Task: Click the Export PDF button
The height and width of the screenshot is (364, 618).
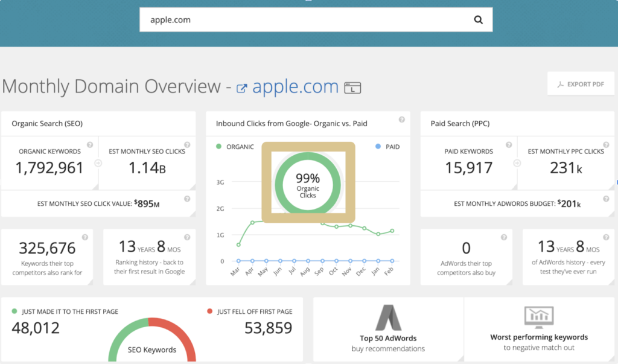Action: (x=581, y=84)
